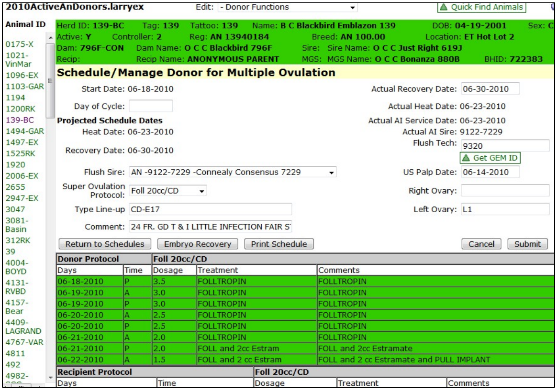
Task: Click the animal list vertical scrollbar thumb
Action: pos(50,80)
